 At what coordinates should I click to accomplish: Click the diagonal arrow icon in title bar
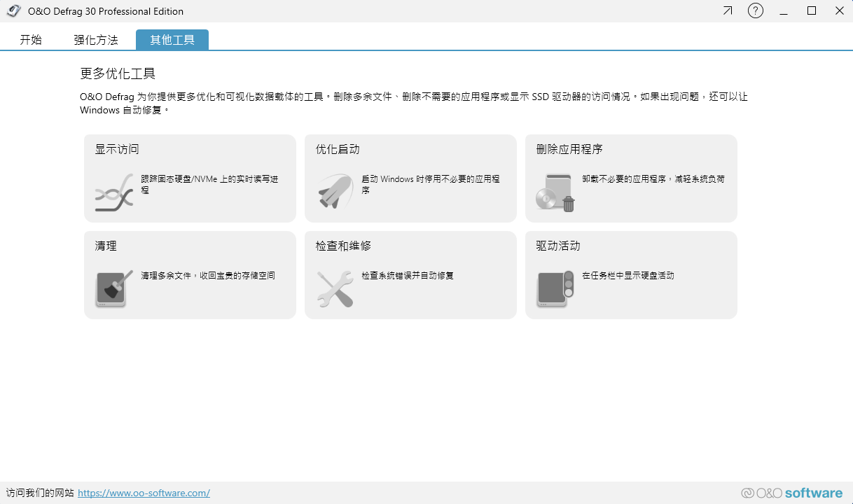click(728, 11)
